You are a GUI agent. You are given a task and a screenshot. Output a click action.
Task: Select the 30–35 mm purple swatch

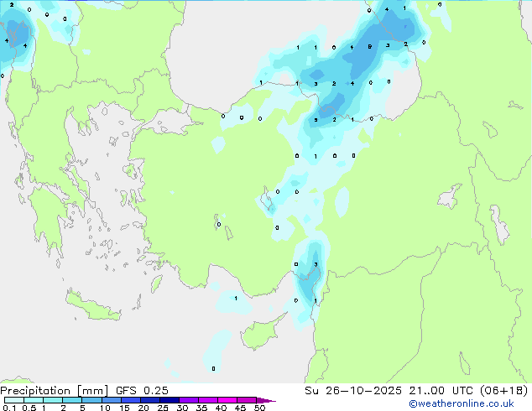pyautogui.click(x=189, y=400)
